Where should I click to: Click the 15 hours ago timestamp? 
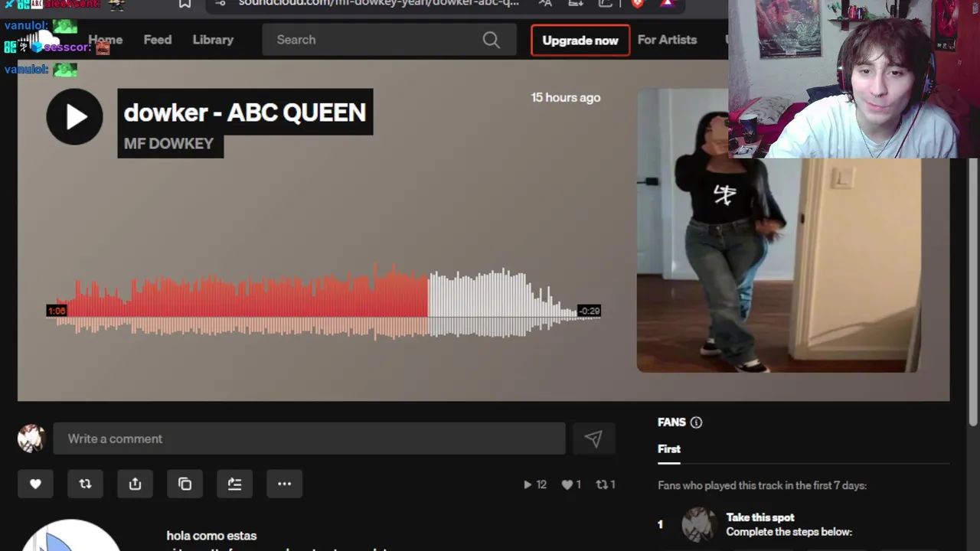[x=566, y=97]
